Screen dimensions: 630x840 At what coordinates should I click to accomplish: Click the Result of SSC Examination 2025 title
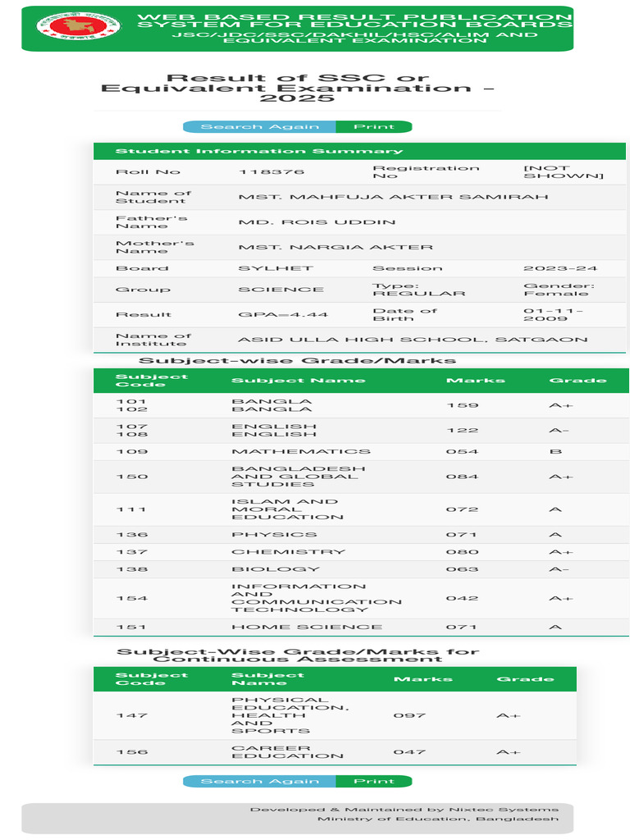(x=297, y=88)
